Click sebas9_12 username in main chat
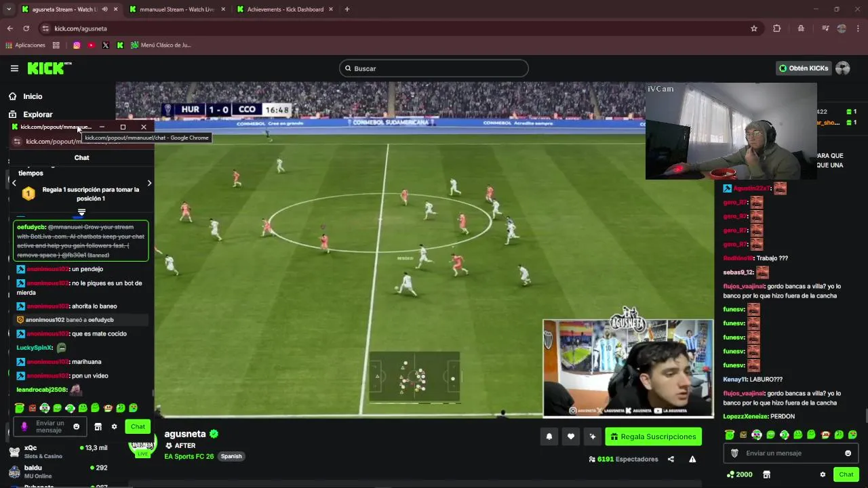 (x=738, y=272)
